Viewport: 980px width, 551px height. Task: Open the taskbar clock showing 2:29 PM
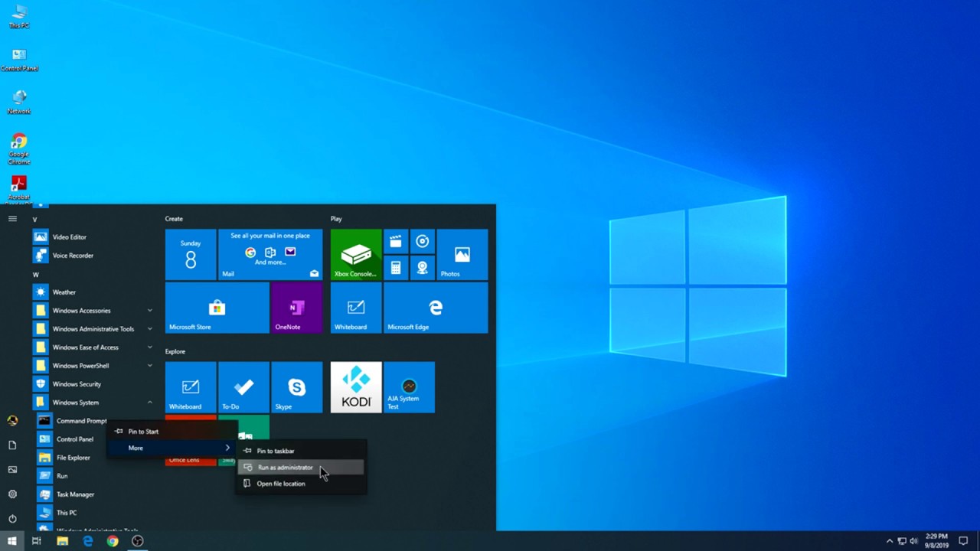[937, 541]
